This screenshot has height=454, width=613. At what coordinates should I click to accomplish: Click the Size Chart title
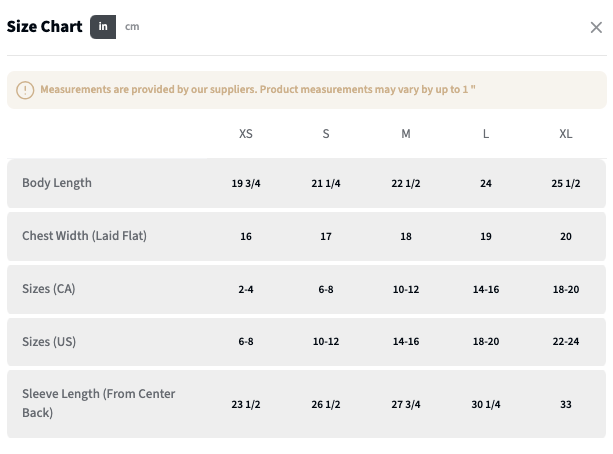(45, 27)
